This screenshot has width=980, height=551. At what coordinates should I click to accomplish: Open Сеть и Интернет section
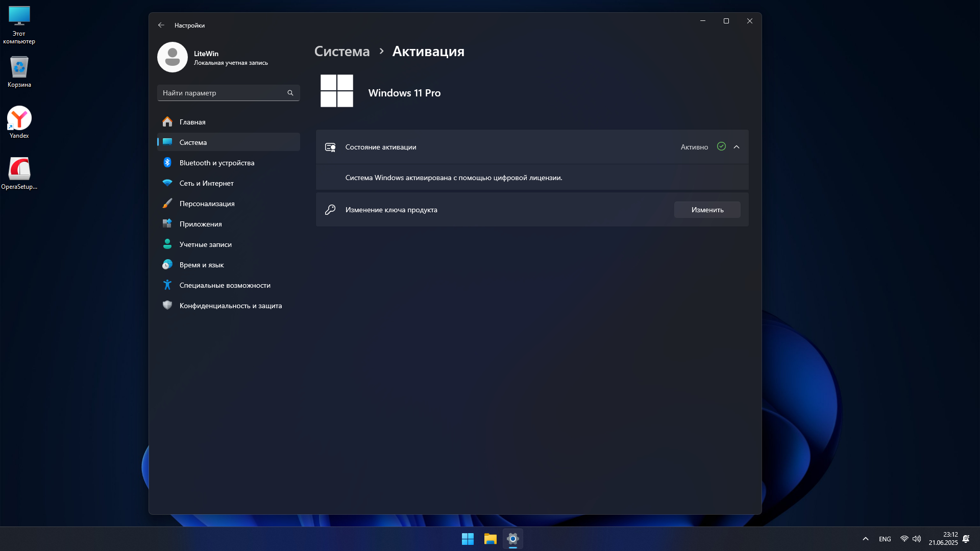[x=206, y=183]
